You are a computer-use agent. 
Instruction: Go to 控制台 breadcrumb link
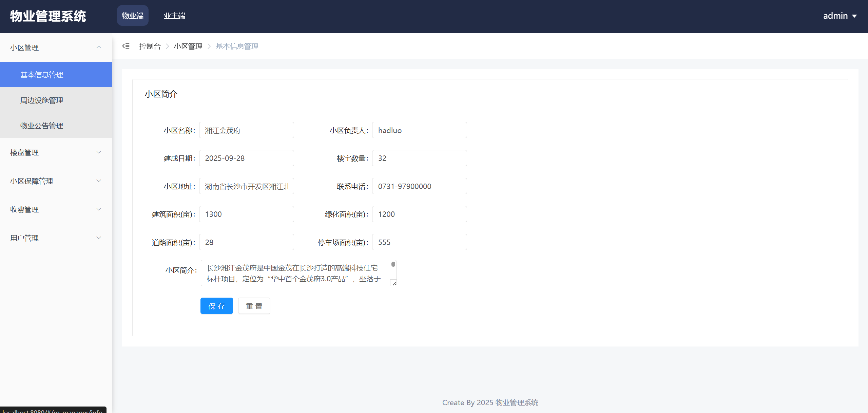click(150, 46)
